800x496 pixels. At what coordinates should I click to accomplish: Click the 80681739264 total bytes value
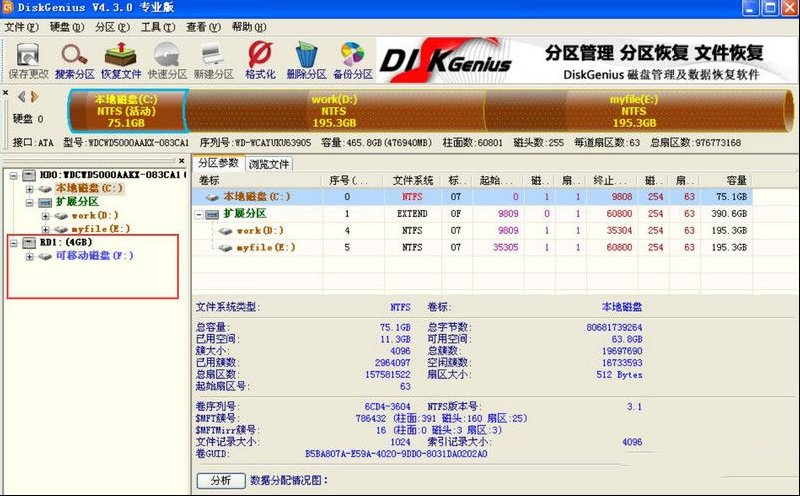(x=614, y=327)
